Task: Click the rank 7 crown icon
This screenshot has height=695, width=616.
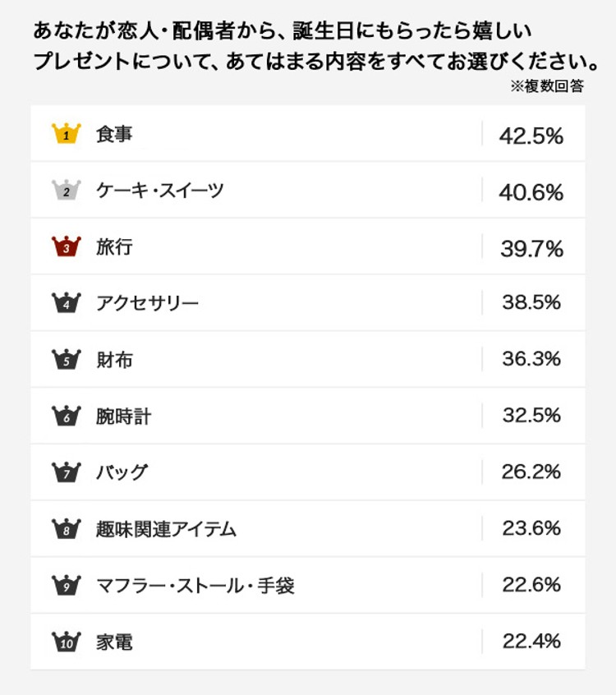Action: click(67, 472)
